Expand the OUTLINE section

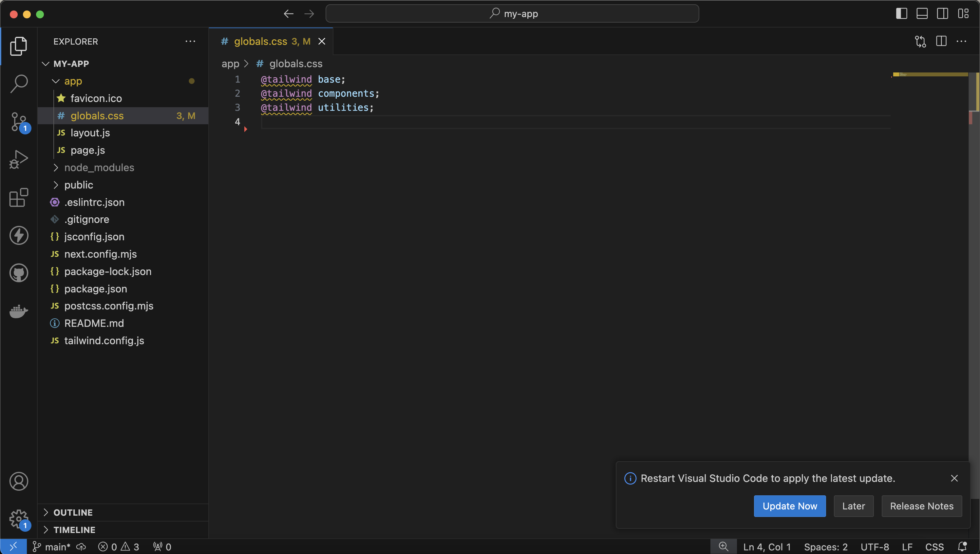coord(73,512)
